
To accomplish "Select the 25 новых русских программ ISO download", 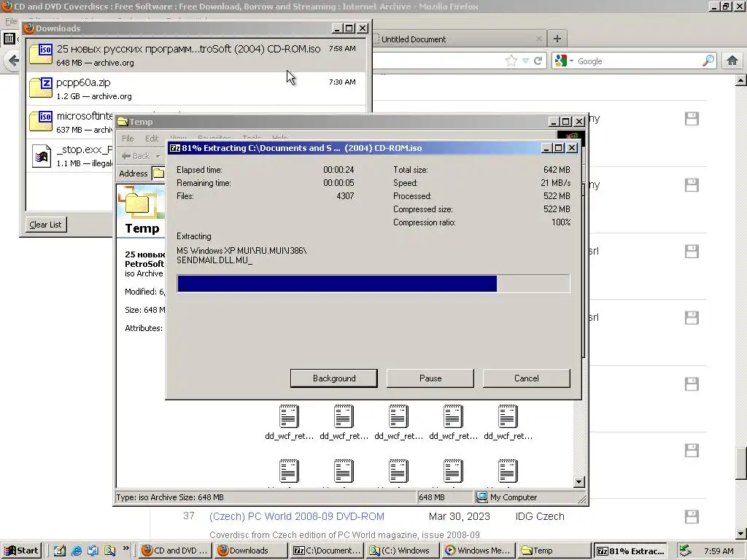I will click(x=196, y=55).
